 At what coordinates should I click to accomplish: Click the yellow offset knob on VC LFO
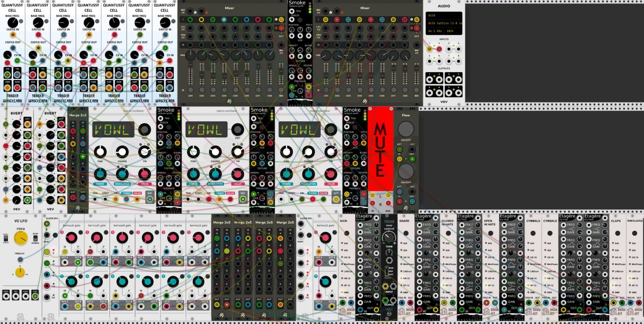pos(19,272)
